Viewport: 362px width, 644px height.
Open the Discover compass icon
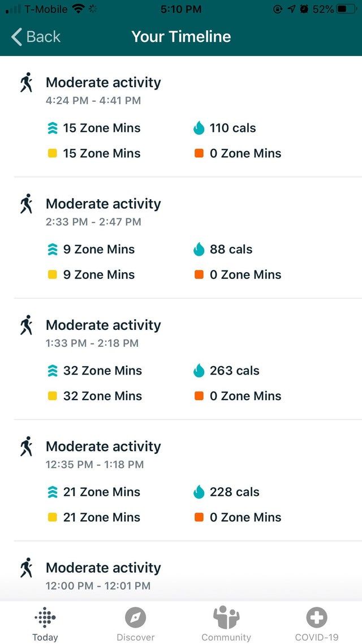click(136, 617)
